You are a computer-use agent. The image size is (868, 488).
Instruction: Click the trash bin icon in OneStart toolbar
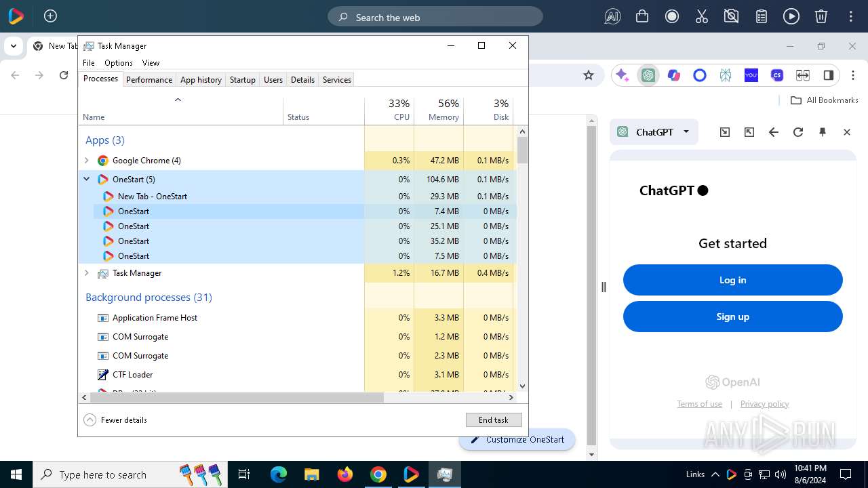(821, 17)
